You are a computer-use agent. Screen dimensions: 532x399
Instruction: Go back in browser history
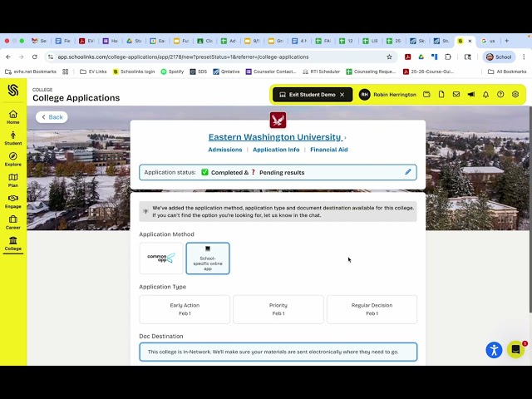pyautogui.click(x=8, y=57)
